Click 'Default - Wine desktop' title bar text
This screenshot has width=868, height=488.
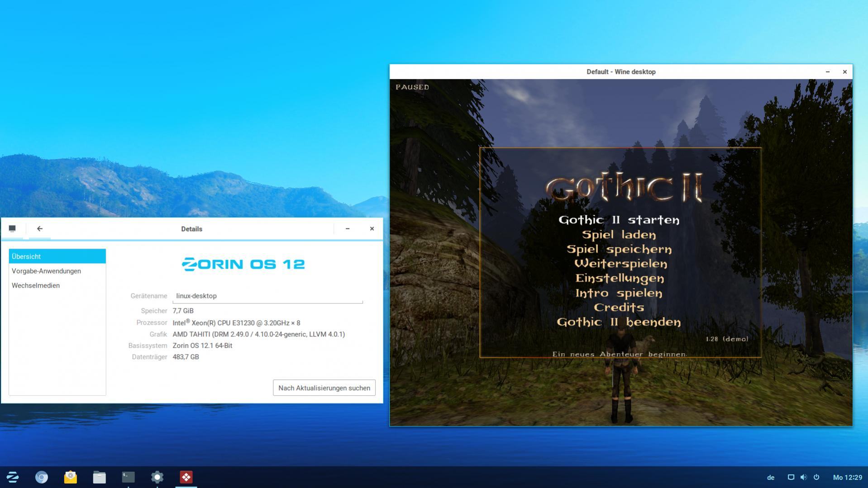(621, 72)
